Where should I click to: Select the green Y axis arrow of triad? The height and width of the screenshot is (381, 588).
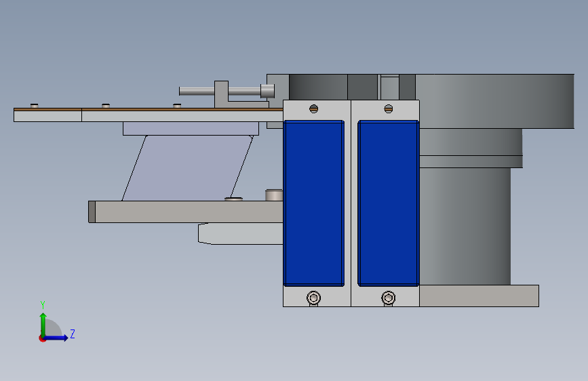click(x=43, y=324)
